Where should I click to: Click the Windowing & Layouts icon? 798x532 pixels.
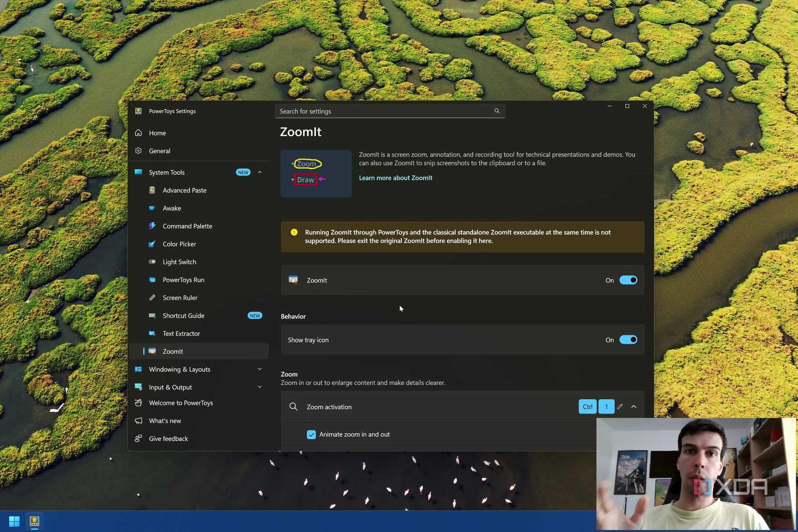pyautogui.click(x=138, y=369)
